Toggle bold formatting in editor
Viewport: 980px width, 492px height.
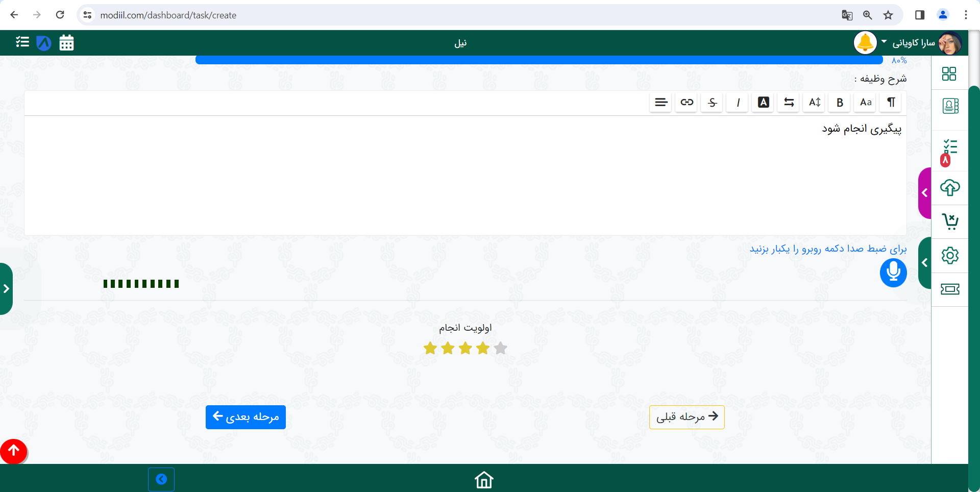pyautogui.click(x=840, y=103)
